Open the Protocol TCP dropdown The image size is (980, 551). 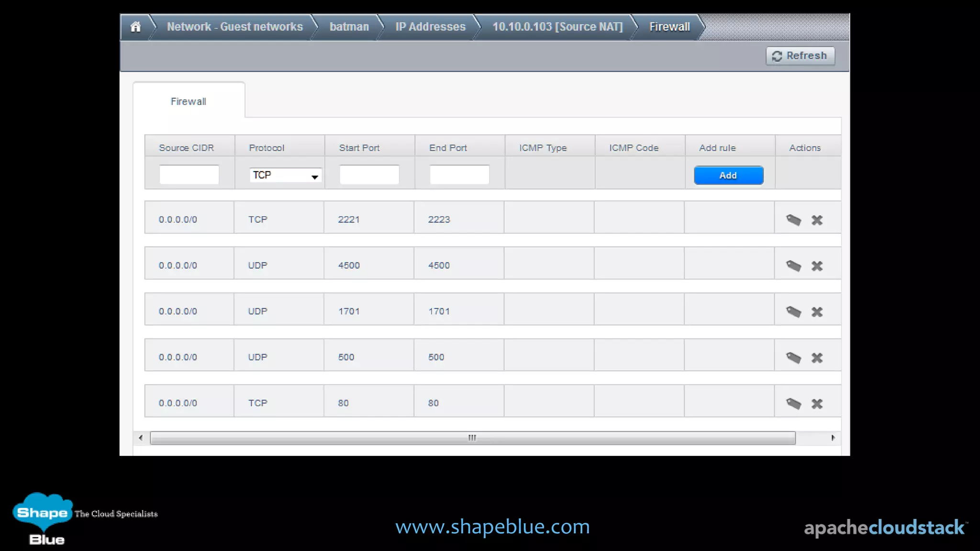point(285,175)
